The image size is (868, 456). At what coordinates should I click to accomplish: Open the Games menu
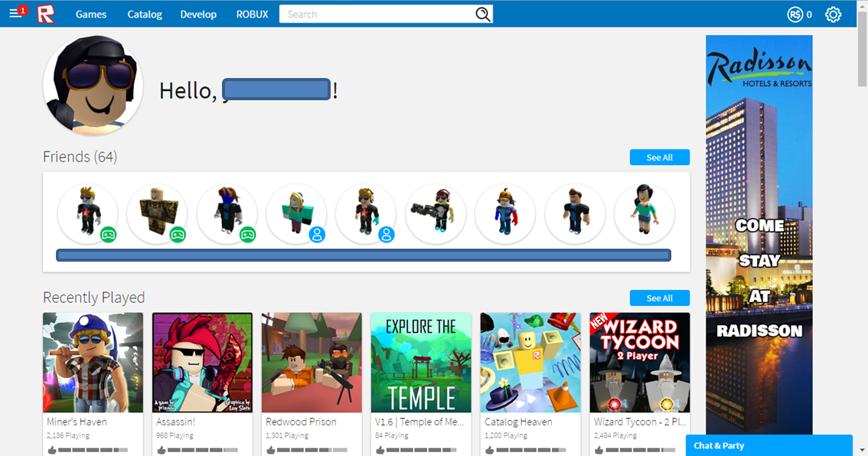pos(91,15)
